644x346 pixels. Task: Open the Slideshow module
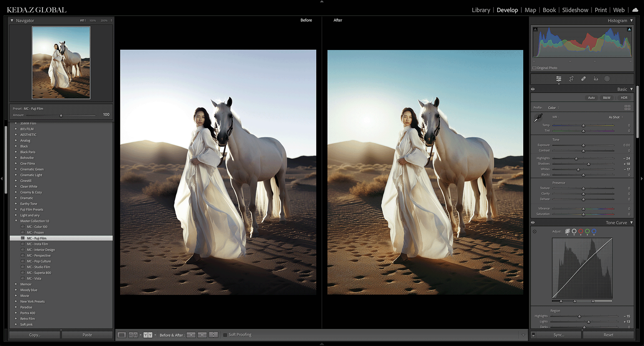tap(575, 10)
